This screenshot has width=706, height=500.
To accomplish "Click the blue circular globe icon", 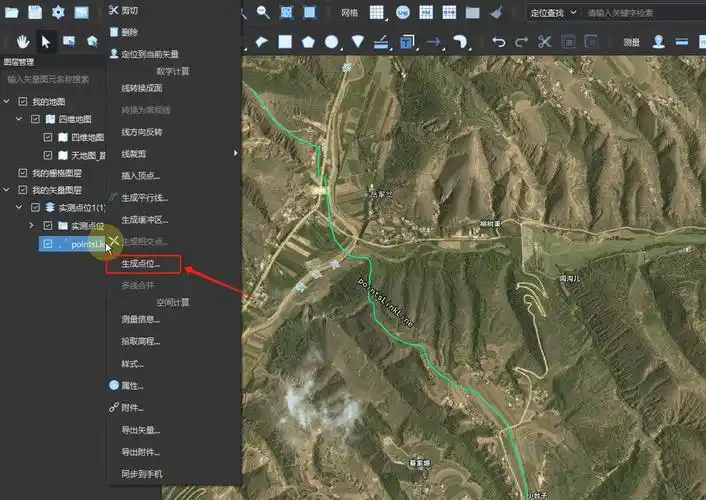I will click(403, 13).
